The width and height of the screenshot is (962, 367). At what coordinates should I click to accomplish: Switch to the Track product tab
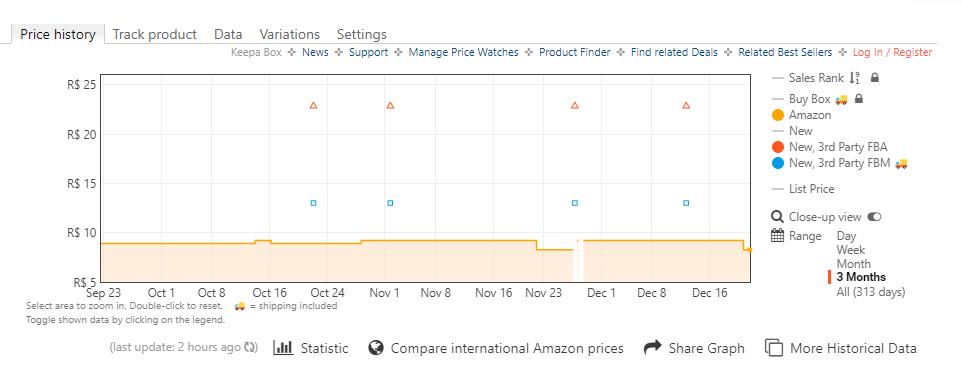click(155, 34)
